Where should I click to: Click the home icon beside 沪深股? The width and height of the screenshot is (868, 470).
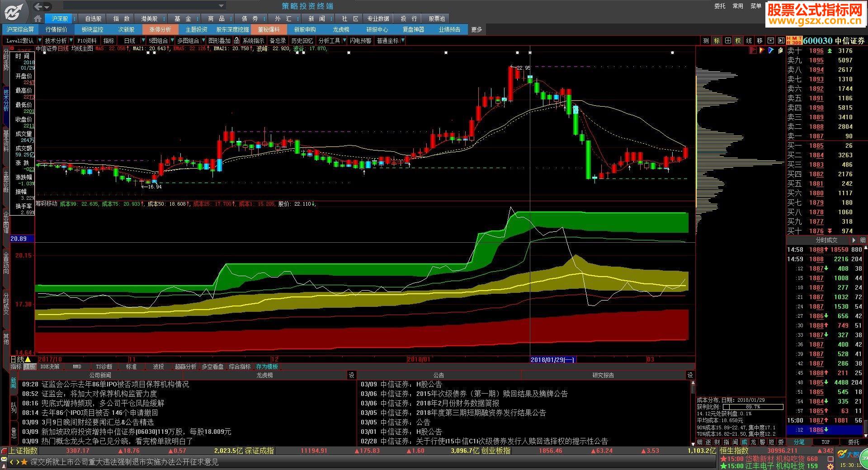[38, 19]
